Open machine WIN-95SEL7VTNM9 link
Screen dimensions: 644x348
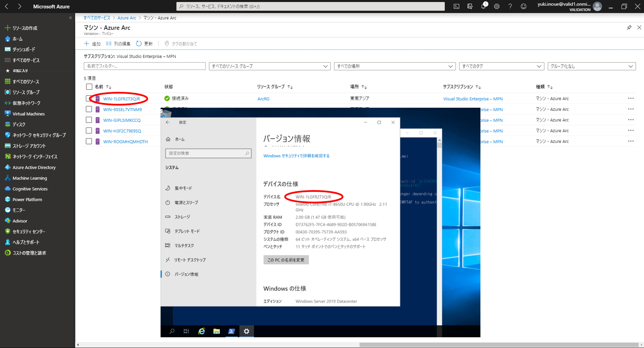[122, 109]
